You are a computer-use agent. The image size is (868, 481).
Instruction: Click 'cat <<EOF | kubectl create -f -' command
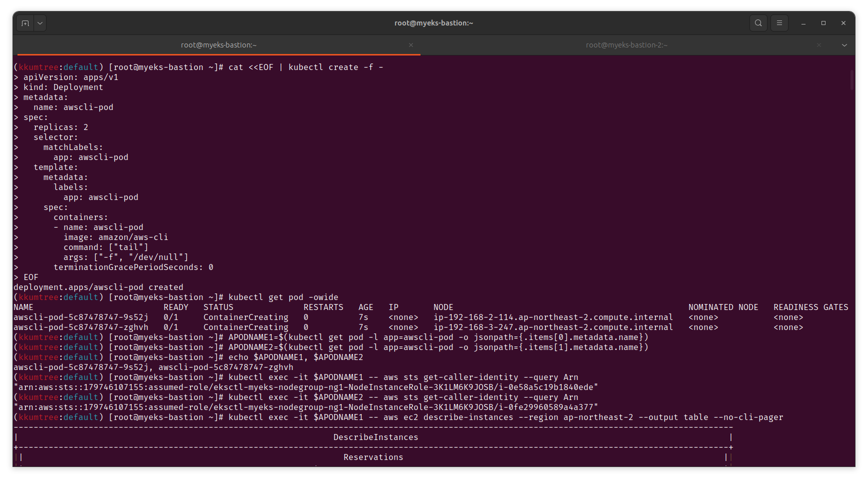coord(306,67)
